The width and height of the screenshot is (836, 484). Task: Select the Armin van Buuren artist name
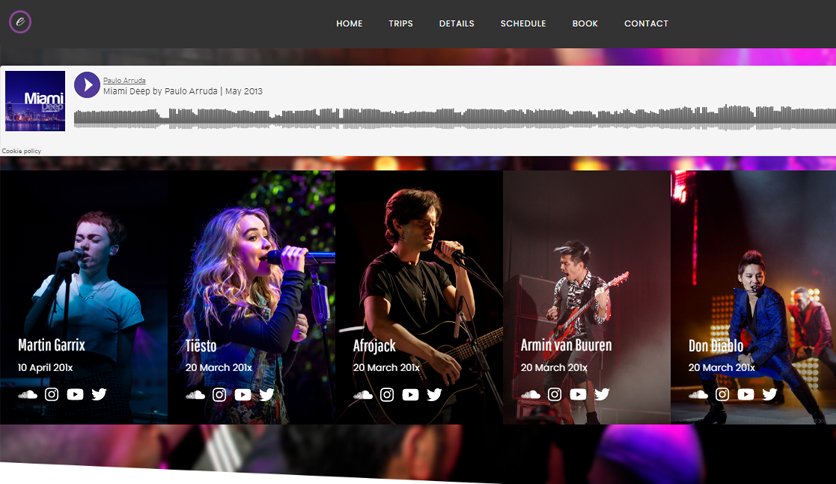tap(566, 345)
